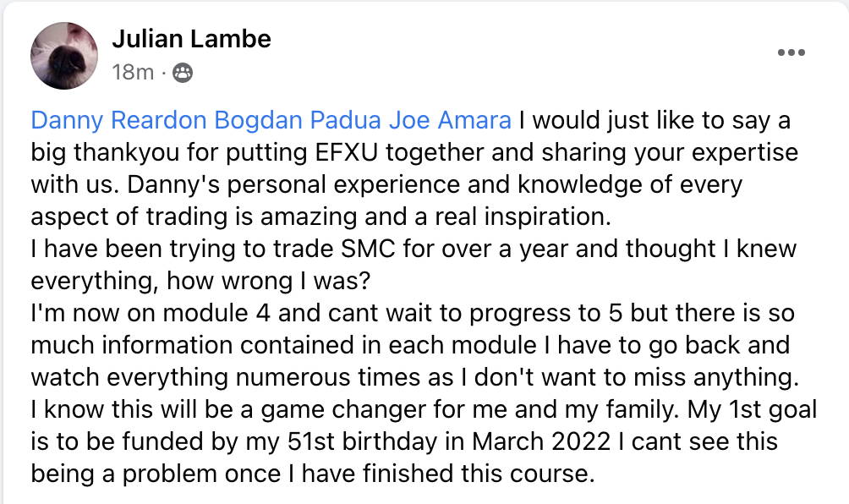The image size is (849, 504).
Task: Open tagged profile Joe Amara
Action: (x=450, y=120)
